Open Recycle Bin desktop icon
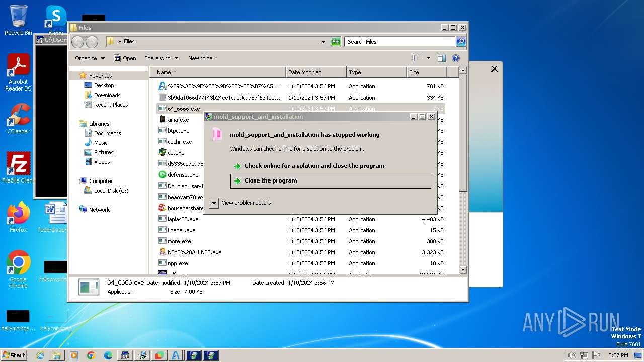Viewport: 644px width, 362px height. click(x=18, y=20)
